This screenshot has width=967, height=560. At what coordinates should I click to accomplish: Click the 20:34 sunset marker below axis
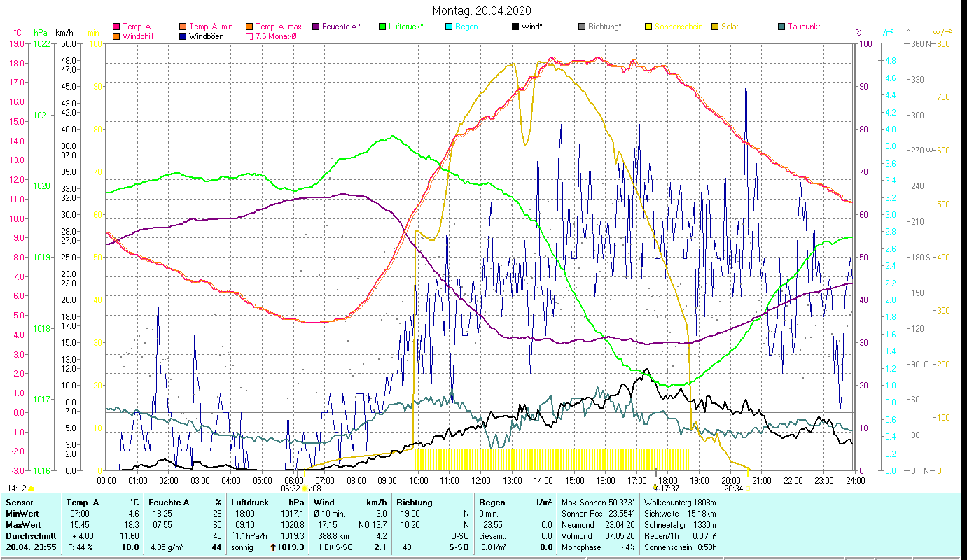[733, 489]
